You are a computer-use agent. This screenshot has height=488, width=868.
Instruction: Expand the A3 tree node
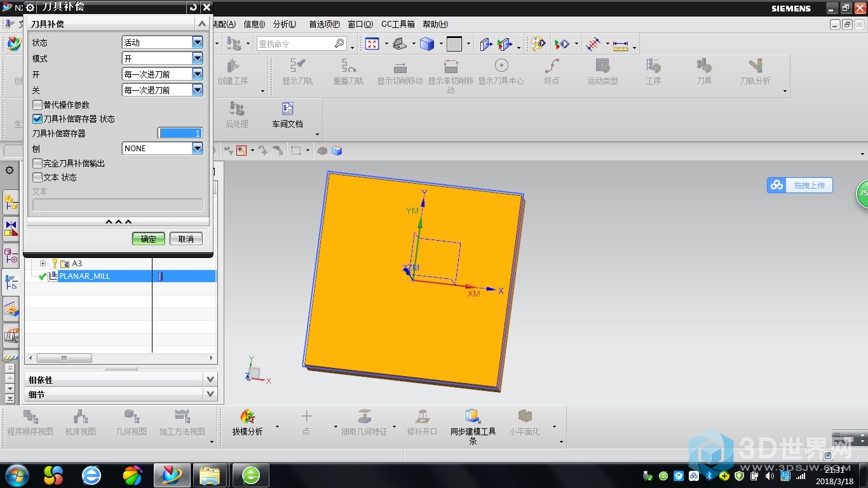click(43, 263)
